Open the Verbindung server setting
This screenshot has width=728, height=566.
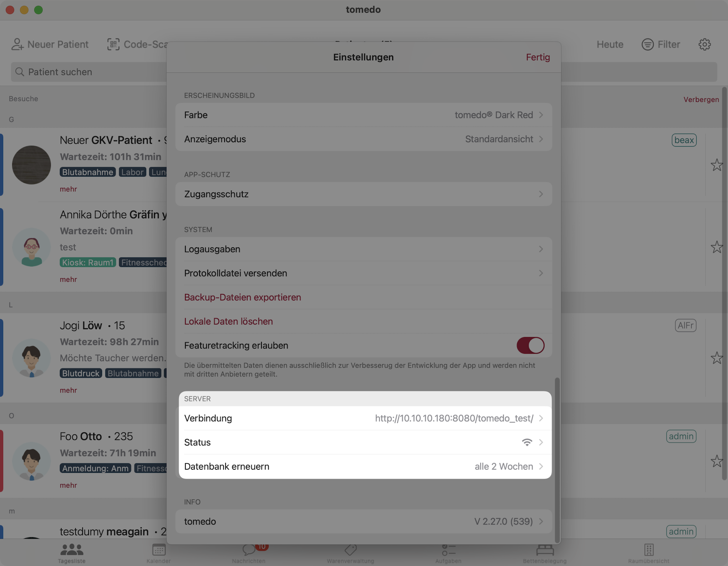pos(364,418)
